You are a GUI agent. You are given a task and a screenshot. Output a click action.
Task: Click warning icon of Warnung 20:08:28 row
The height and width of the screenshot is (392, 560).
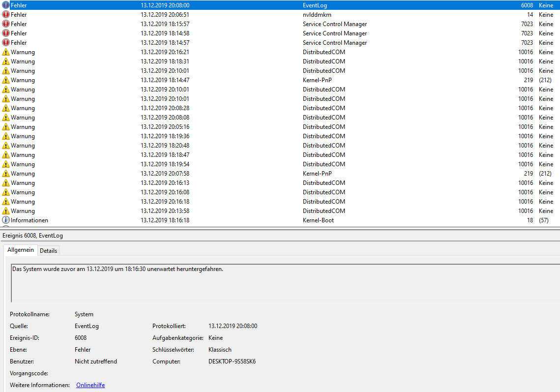point(6,108)
